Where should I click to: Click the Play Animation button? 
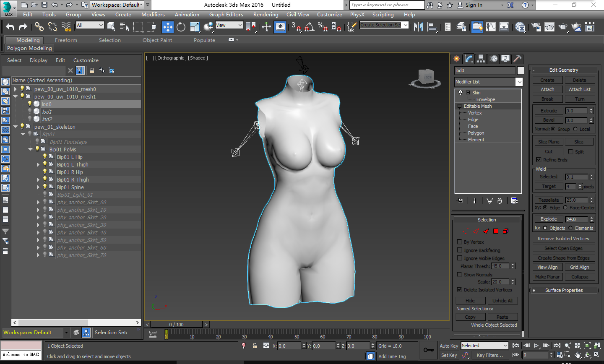(536, 346)
